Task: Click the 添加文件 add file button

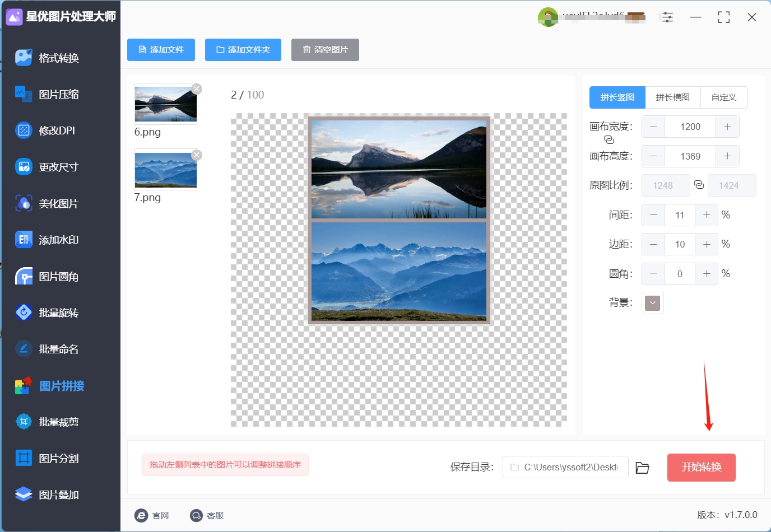Action: (x=161, y=50)
